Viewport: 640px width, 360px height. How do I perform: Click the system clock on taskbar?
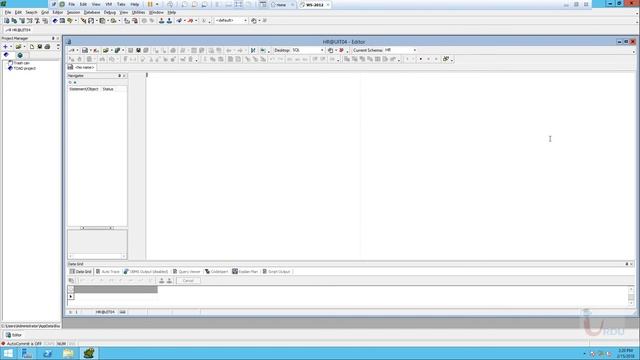coord(625,353)
